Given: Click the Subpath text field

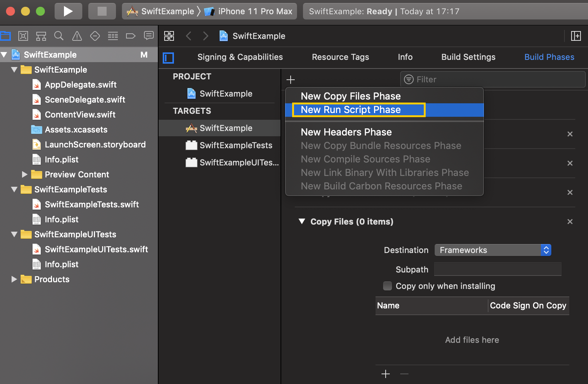Looking at the screenshot, I should click(x=497, y=269).
